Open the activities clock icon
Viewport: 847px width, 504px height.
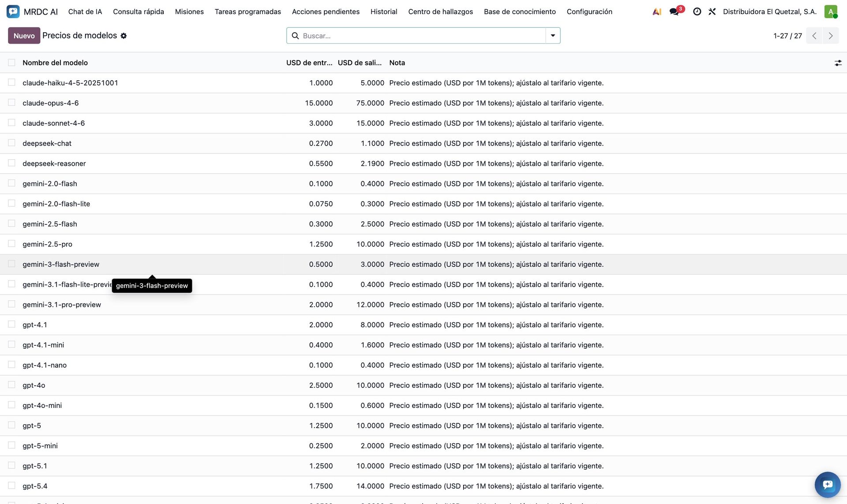pos(697,11)
